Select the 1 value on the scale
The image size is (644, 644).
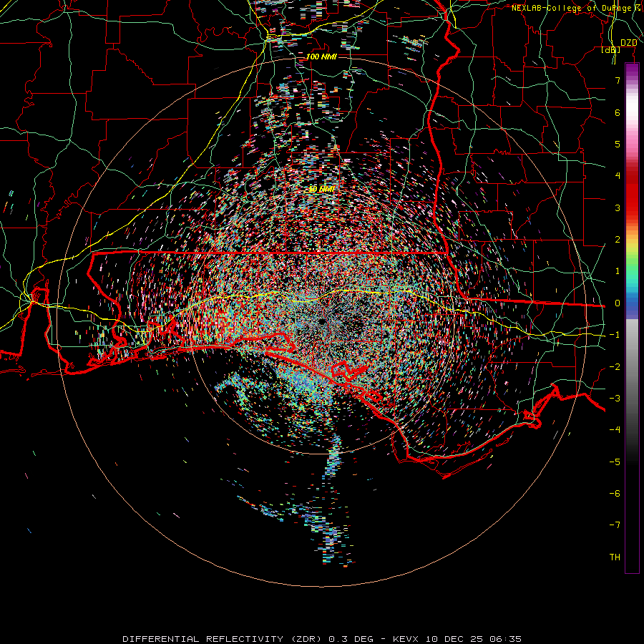(618, 271)
